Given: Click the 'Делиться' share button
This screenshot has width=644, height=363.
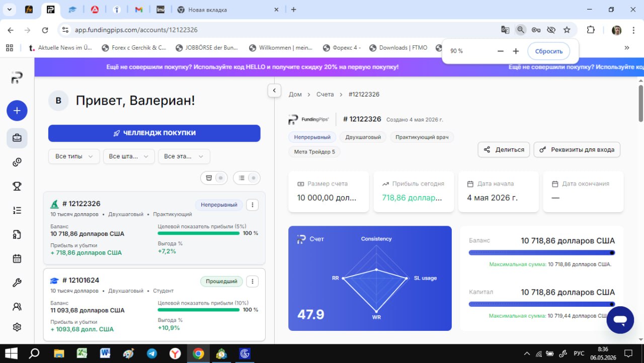Looking at the screenshot, I should click(504, 149).
